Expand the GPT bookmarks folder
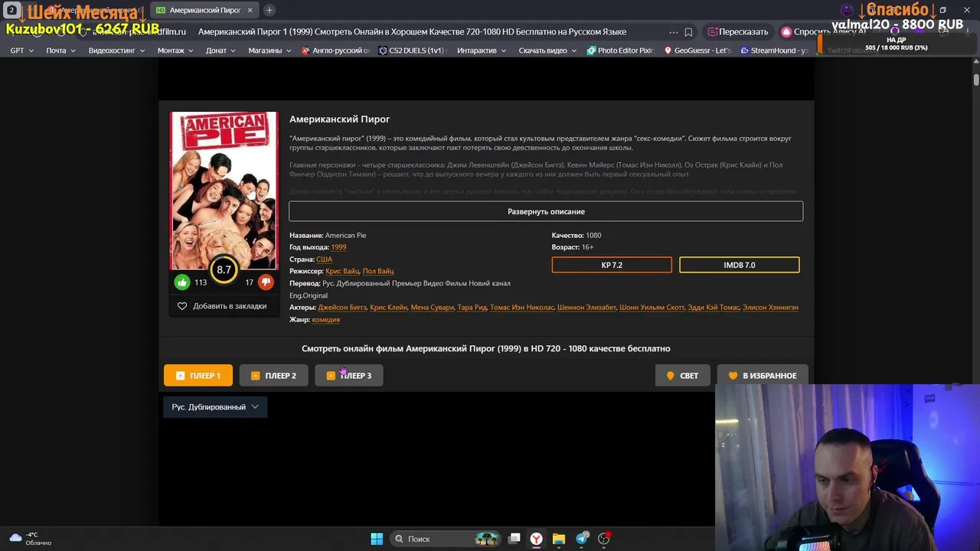Screen dimensions: 980x551 click(x=21, y=51)
